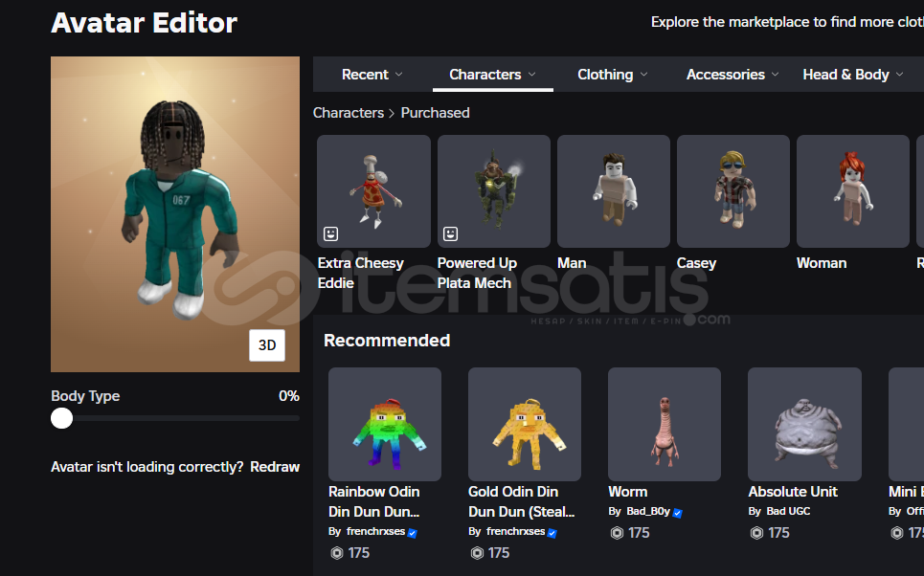This screenshot has height=576, width=924.
Task: Click the Extra Cheesy Eddie label
Action: pos(361,274)
